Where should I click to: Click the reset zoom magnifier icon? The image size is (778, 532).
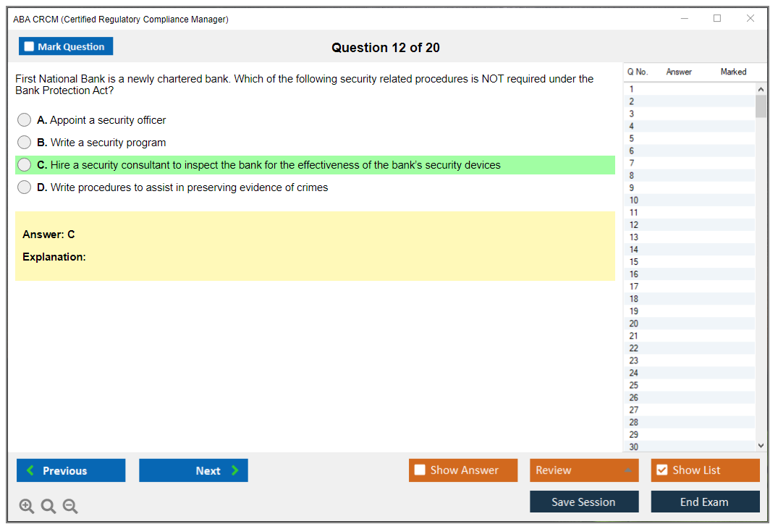48,507
